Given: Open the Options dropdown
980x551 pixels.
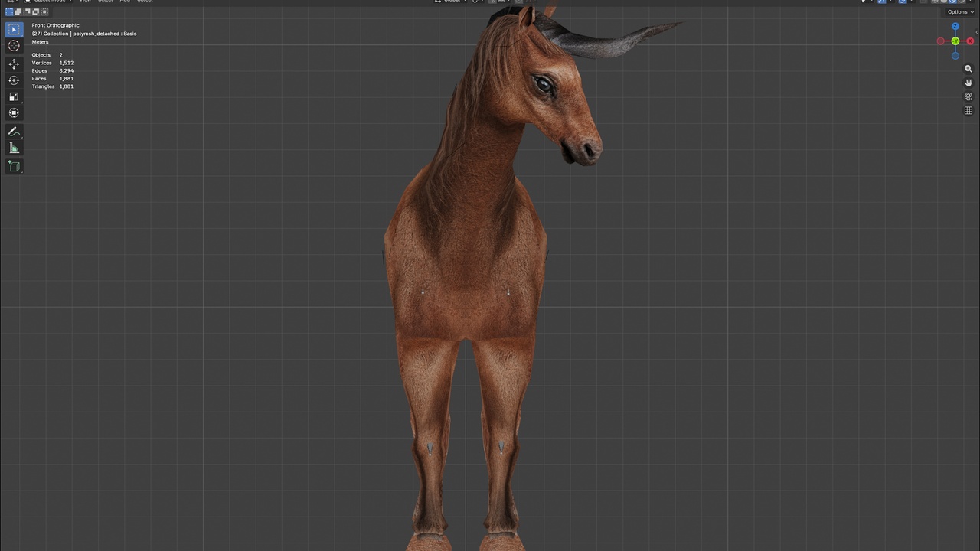Looking at the screenshot, I should click(x=960, y=11).
